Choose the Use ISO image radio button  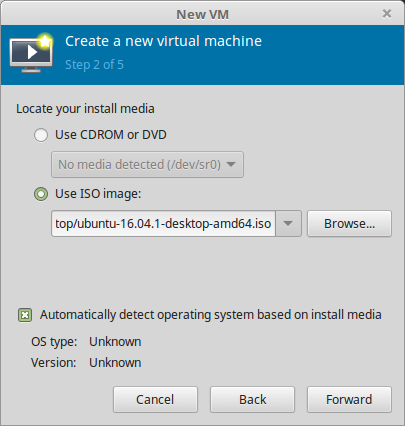click(41, 194)
